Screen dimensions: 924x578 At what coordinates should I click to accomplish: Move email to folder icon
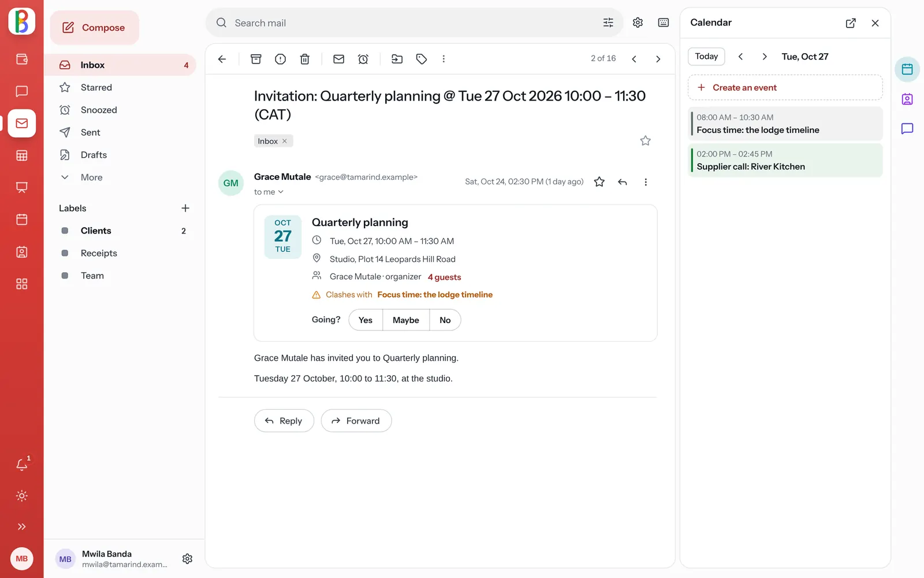397,59
